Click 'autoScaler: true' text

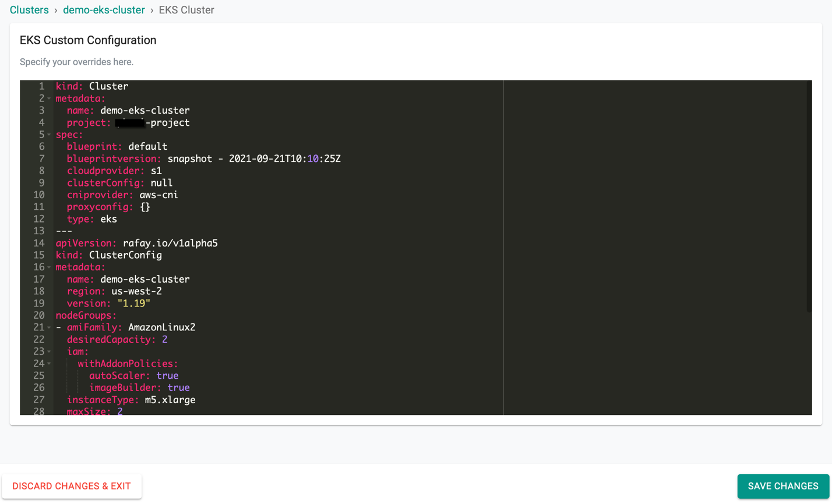134,376
